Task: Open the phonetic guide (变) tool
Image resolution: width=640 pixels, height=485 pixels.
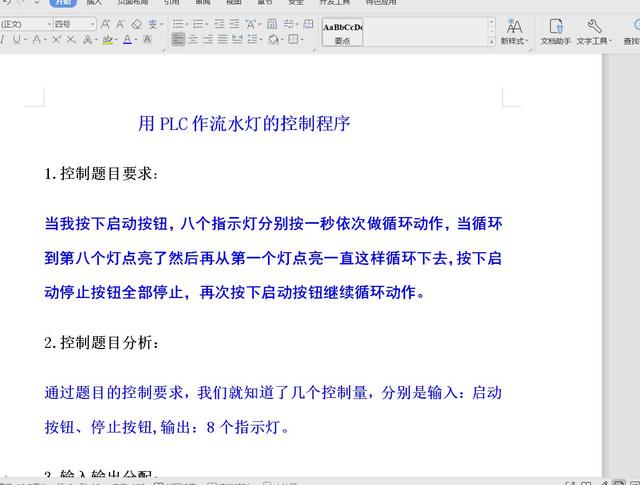Action: 153,24
